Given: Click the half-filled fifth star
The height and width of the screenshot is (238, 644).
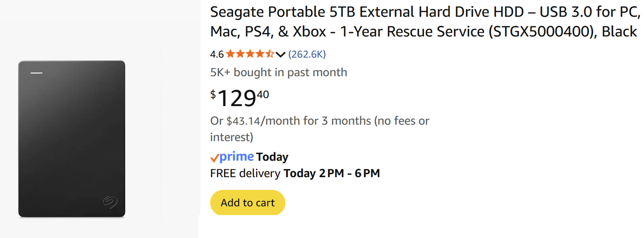Looking at the screenshot, I should click(269, 54).
